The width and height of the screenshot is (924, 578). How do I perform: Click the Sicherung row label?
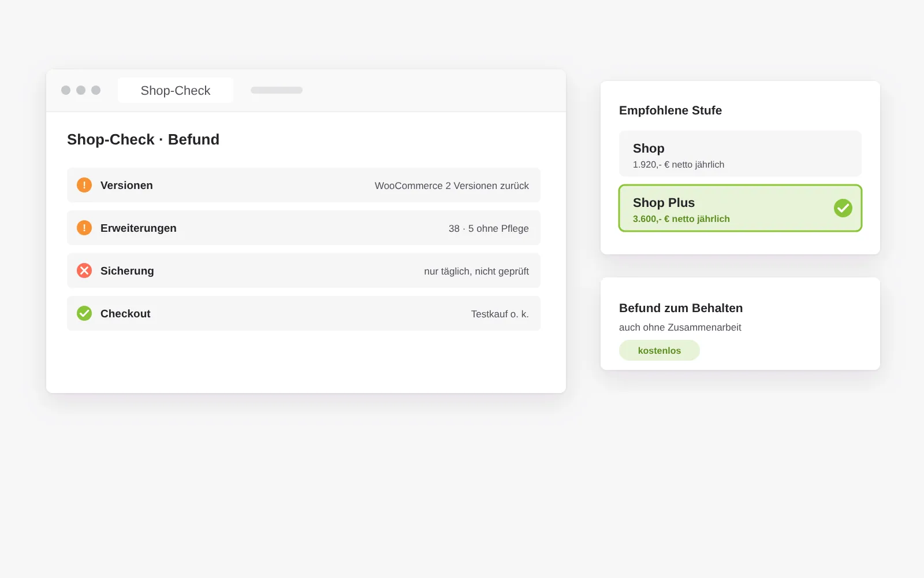(x=127, y=271)
